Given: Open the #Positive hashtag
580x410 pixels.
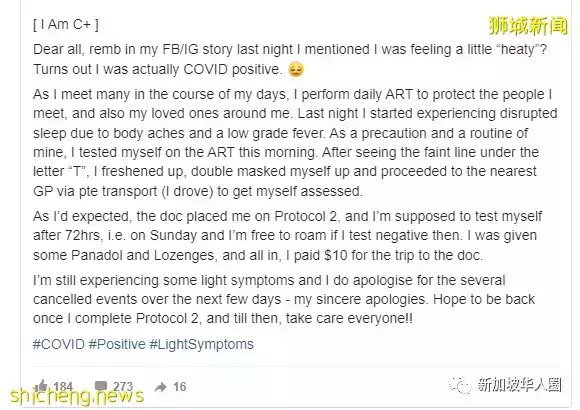Looking at the screenshot, I should [x=117, y=344].
